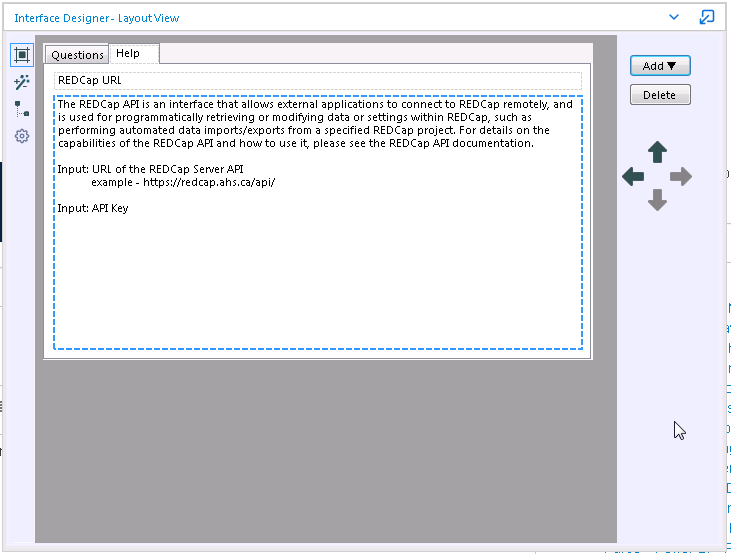Expand the Interface Designer dropdown chevron

coord(674,17)
